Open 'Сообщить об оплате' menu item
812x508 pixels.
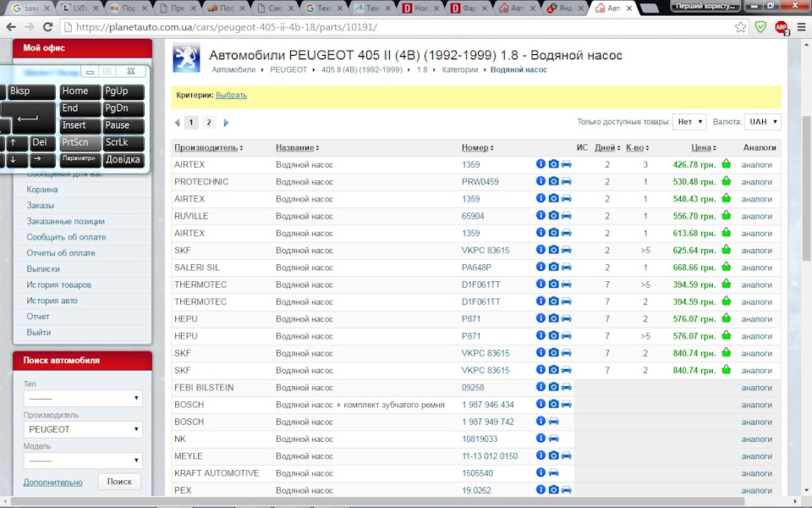point(66,237)
